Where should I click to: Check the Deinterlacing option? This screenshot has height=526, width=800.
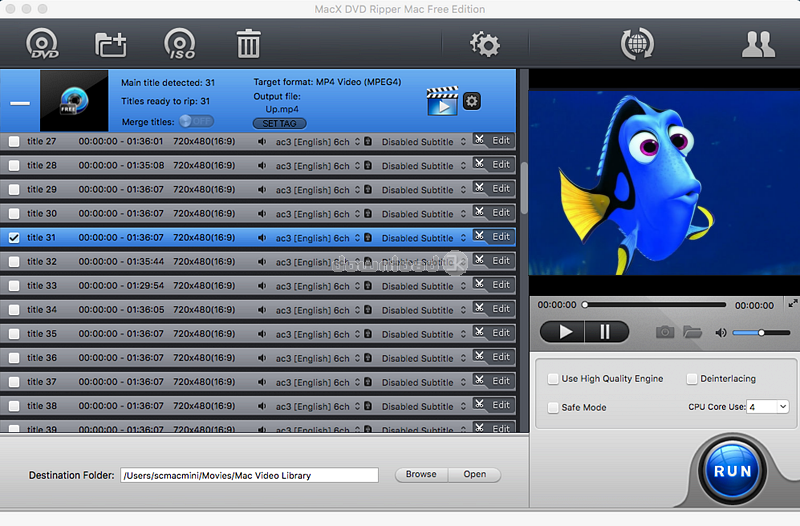(x=692, y=379)
